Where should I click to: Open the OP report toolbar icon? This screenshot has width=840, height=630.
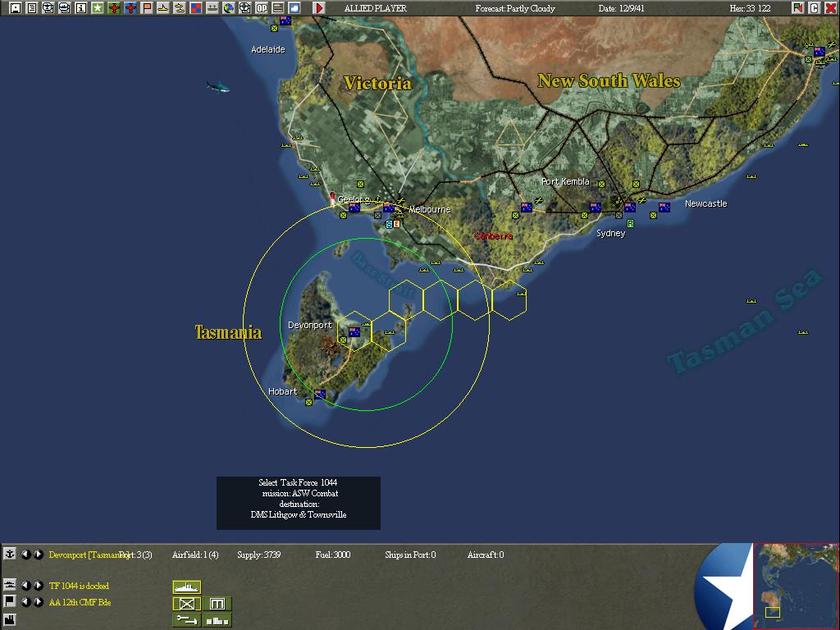[x=262, y=8]
